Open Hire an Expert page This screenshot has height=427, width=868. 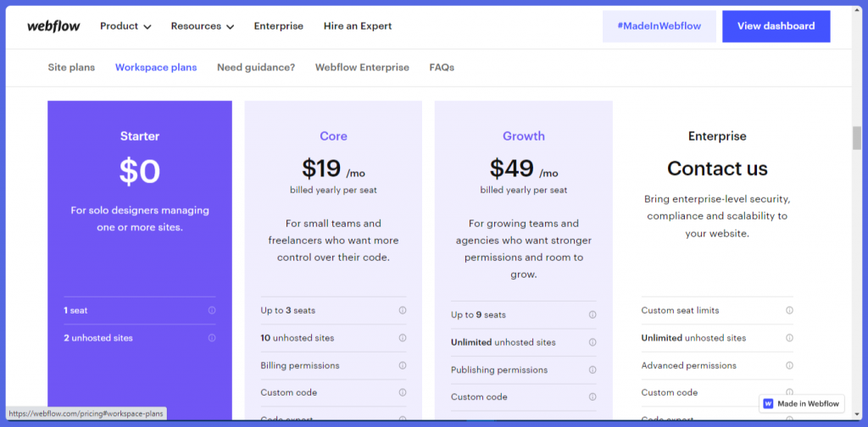(358, 26)
